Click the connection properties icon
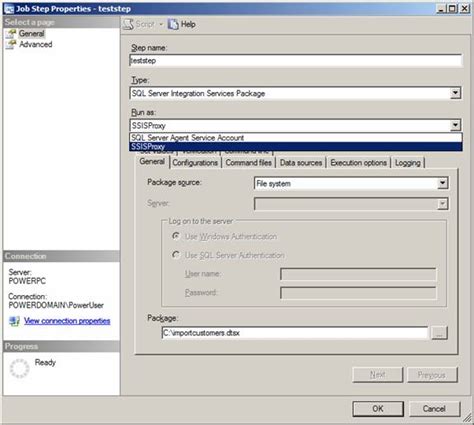This screenshot has height=425, width=474. (14, 321)
